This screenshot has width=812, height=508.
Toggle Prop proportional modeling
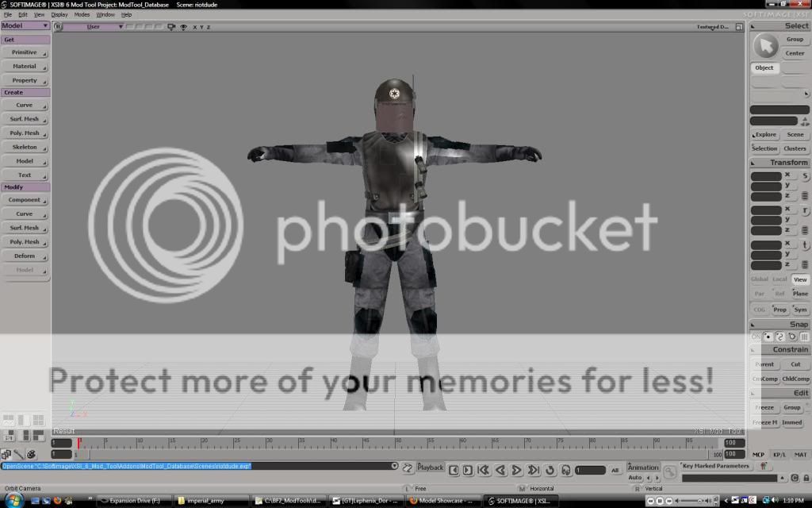[x=780, y=310]
